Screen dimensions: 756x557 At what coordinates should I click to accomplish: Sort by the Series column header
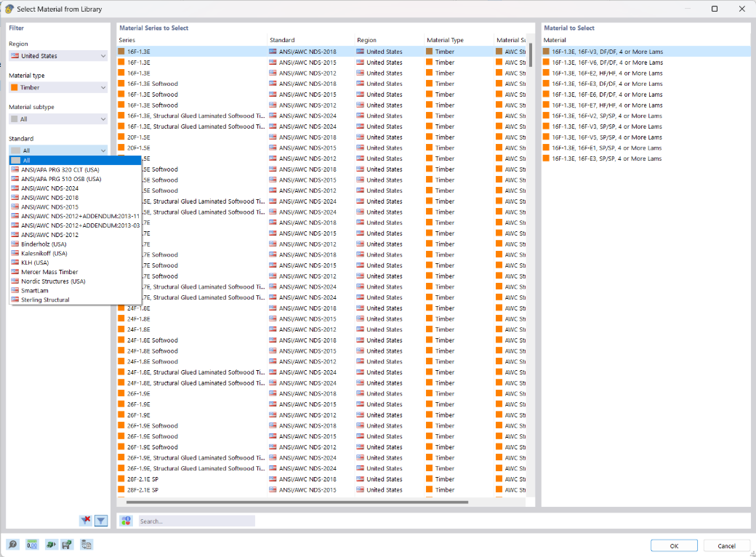[192, 40]
